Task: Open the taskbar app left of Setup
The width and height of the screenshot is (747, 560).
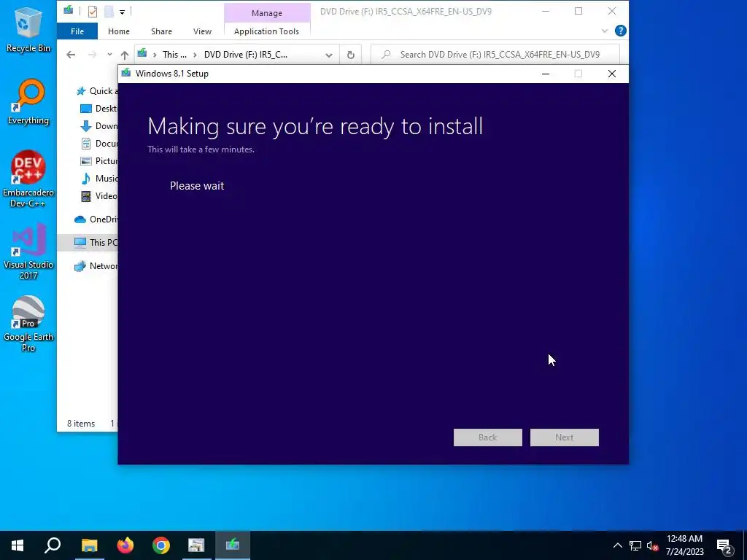Action: click(196, 545)
